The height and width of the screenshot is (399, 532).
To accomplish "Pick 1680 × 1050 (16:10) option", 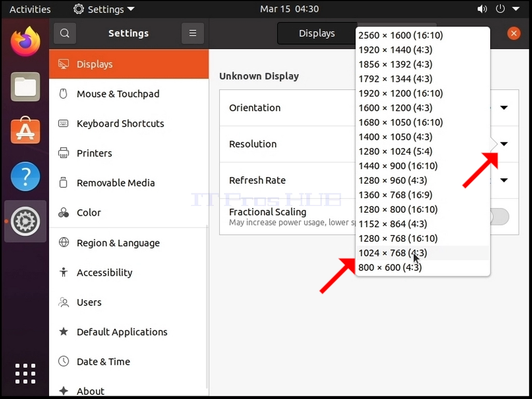I will click(423, 123).
